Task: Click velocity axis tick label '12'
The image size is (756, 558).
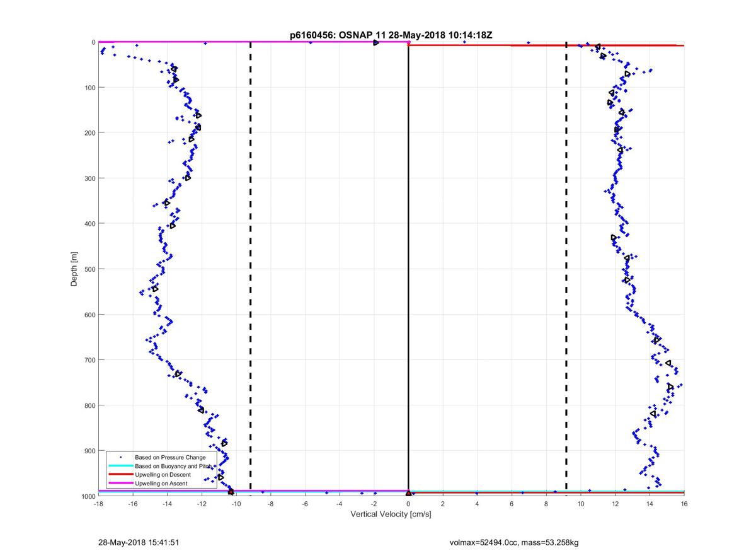Action: point(615,504)
